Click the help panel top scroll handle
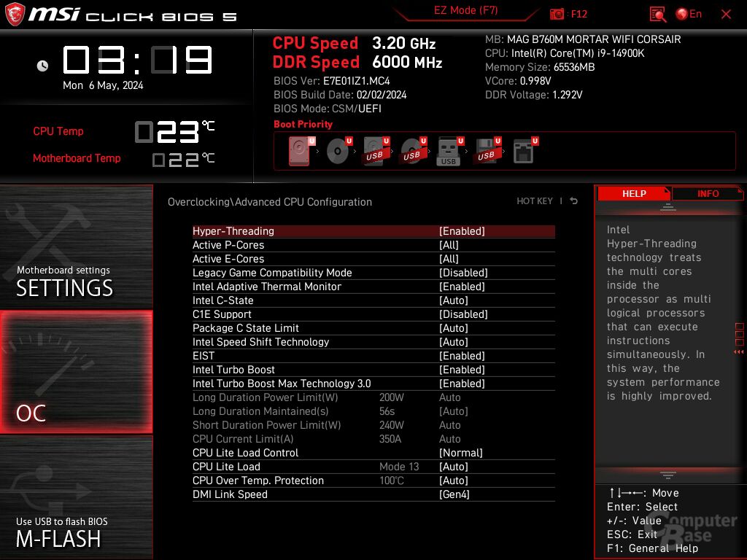Screen dimensions: 747x560 pos(668,207)
